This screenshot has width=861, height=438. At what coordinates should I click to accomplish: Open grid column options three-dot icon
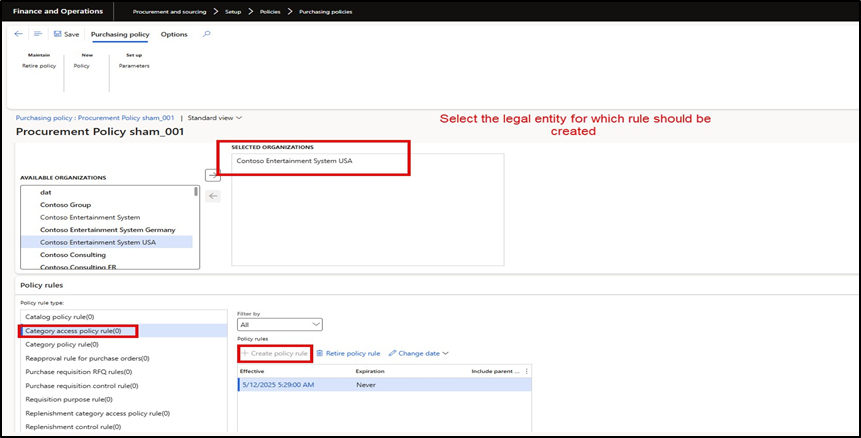527,371
